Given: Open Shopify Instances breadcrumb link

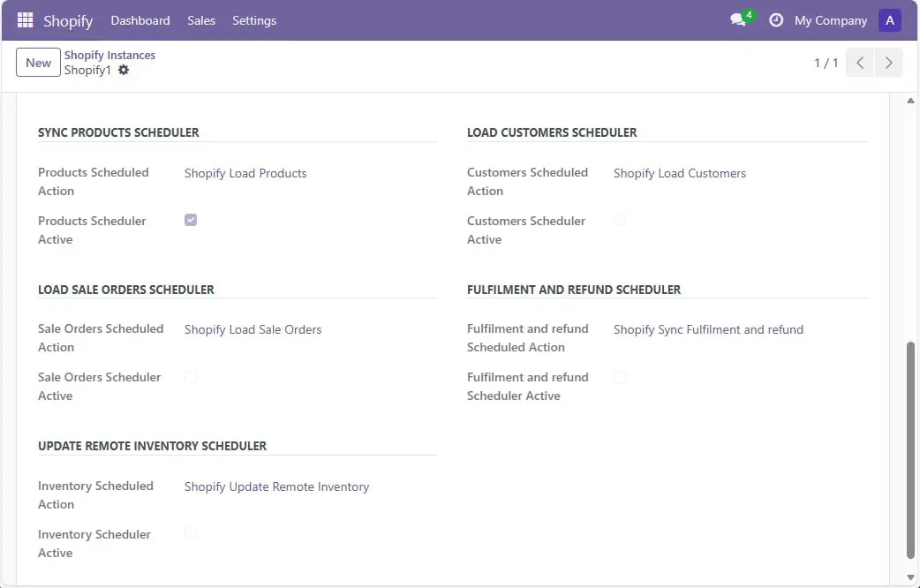Looking at the screenshot, I should tap(109, 55).
